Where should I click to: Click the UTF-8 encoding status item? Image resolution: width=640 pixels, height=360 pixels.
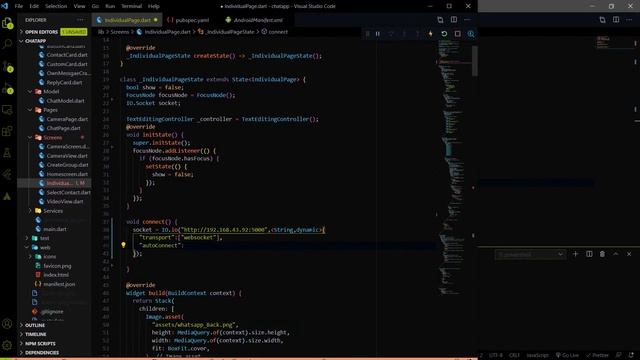click(x=496, y=356)
